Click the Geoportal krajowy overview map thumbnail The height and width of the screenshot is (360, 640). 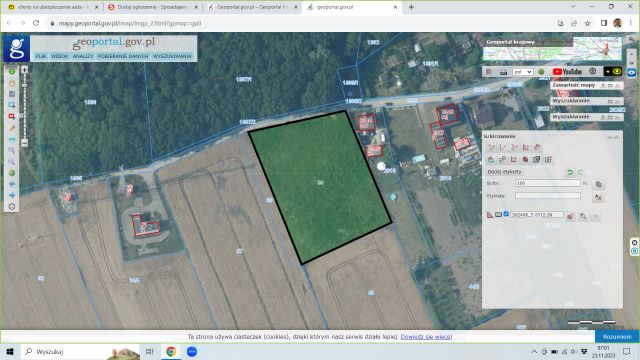[553, 49]
